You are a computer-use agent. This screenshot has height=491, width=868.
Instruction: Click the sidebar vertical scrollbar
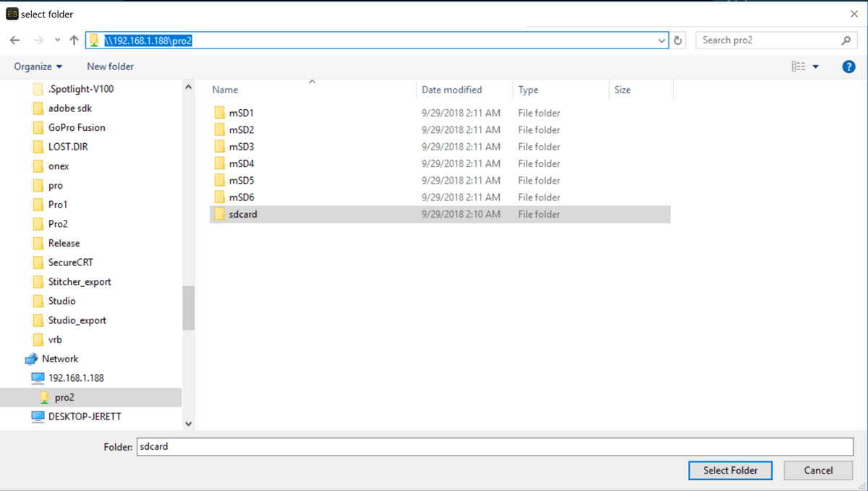pos(187,307)
